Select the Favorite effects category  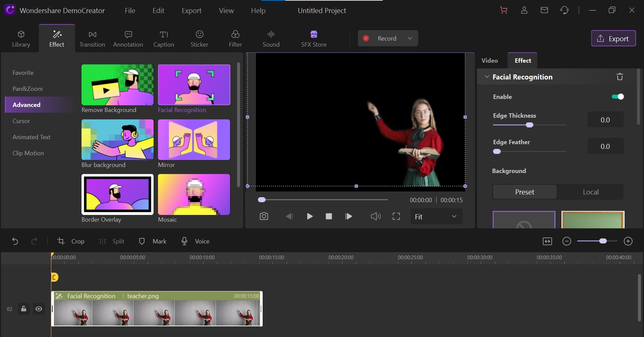(23, 72)
